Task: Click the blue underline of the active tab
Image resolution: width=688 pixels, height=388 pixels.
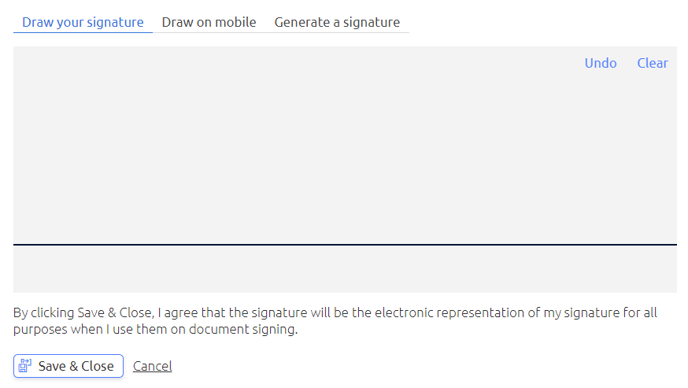Action: tap(83, 32)
